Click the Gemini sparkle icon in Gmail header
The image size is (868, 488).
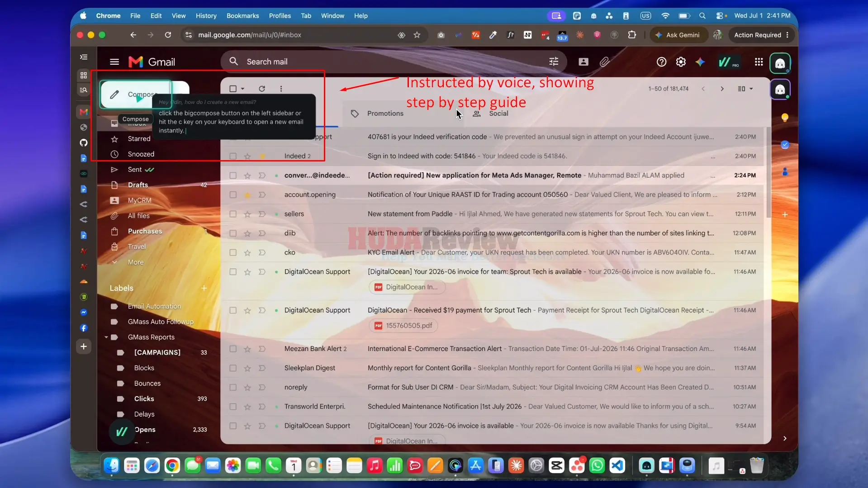(x=700, y=62)
